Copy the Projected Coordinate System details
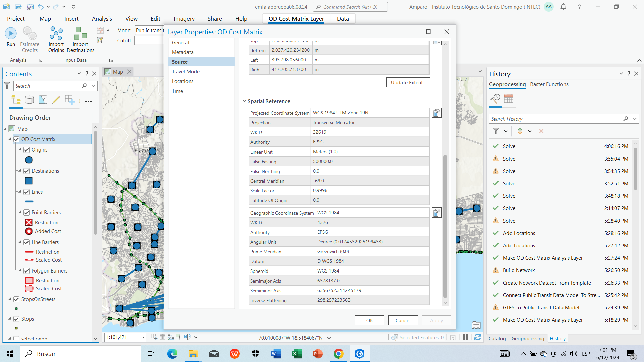Screen dimensions: 644x362 [436, 113]
